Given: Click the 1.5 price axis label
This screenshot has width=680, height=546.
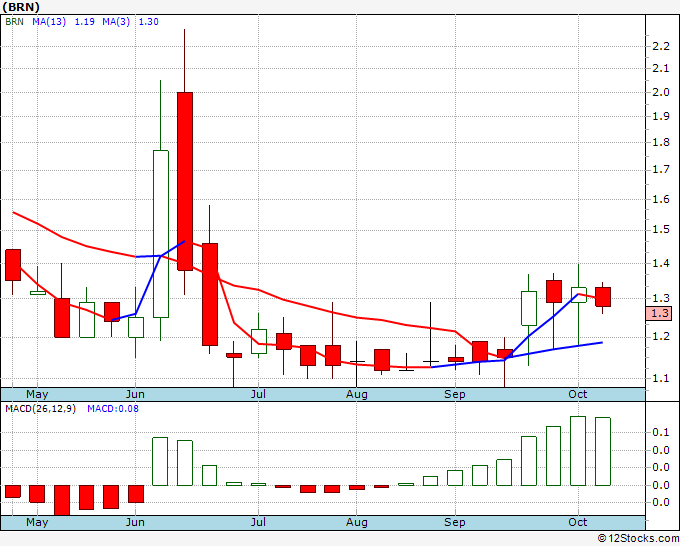Looking at the screenshot, I should pos(660,230).
